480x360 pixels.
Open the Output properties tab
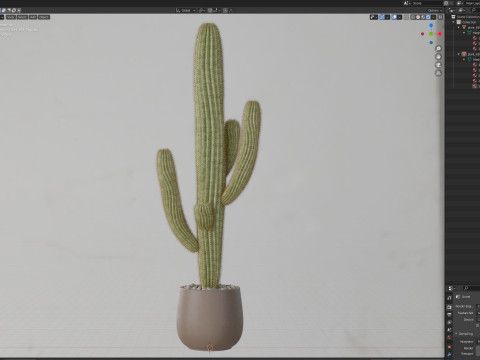coord(449,314)
